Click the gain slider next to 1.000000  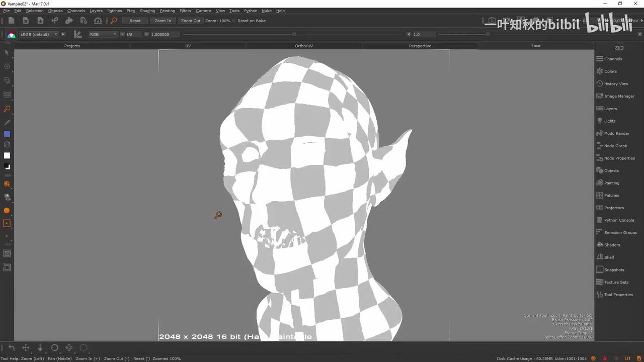coord(294,34)
